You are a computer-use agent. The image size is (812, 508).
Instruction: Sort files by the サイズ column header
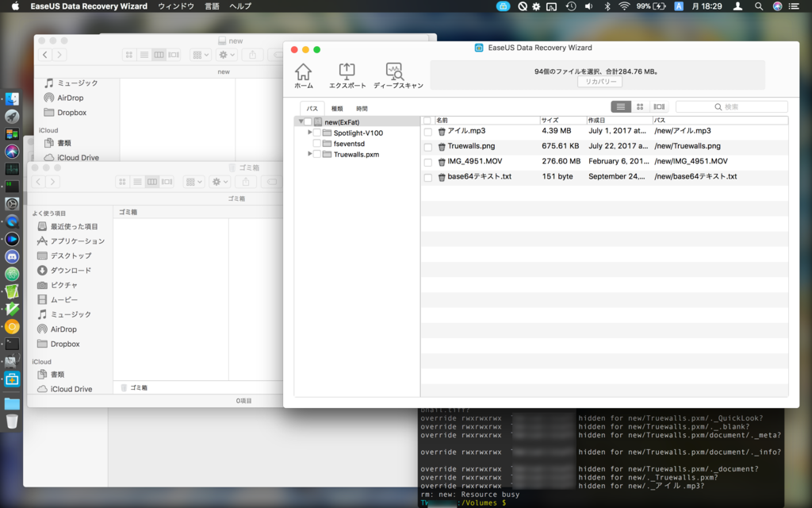tap(563, 121)
